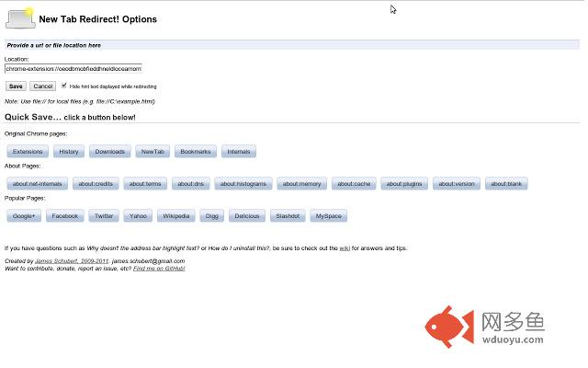The width and height of the screenshot is (588, 368).
Task: Select the History quick save button
Action: (68, 152)
